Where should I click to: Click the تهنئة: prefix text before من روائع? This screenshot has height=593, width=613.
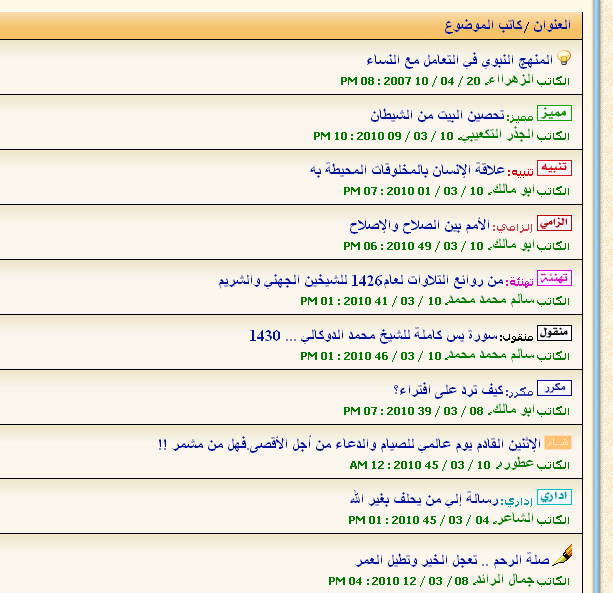pos(520,282)
